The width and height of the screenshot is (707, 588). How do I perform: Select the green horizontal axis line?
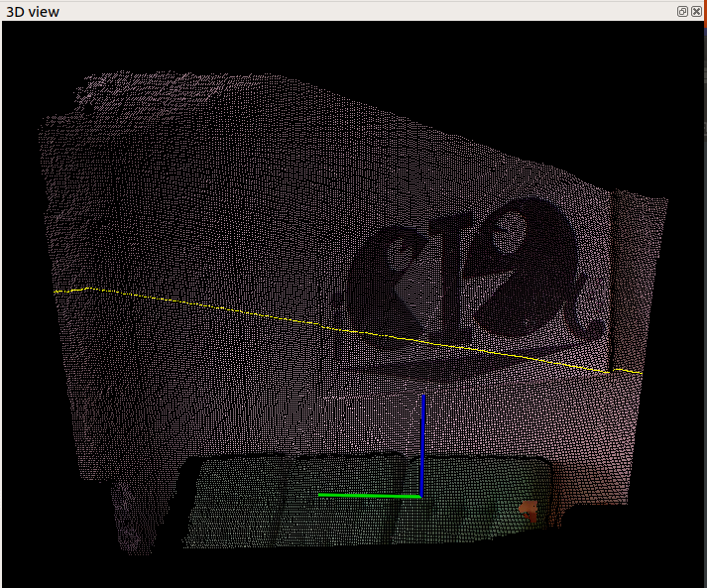(x=367, y=495)
